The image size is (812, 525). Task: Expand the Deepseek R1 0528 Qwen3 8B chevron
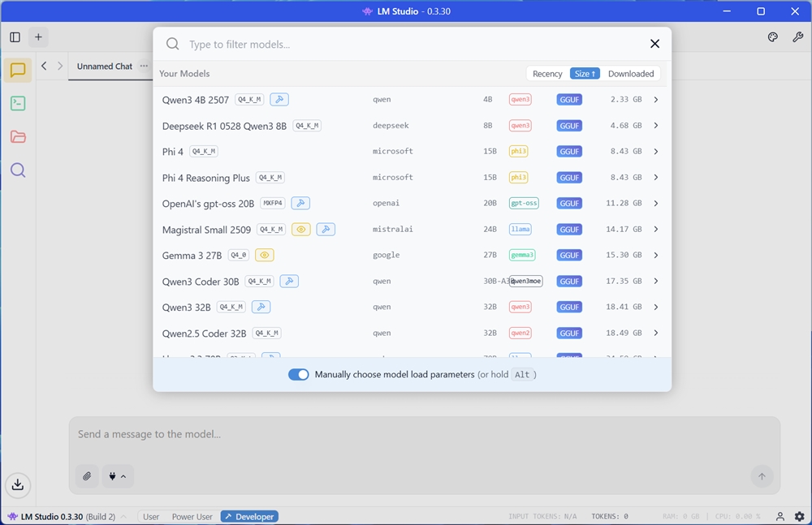pos(655,125)
